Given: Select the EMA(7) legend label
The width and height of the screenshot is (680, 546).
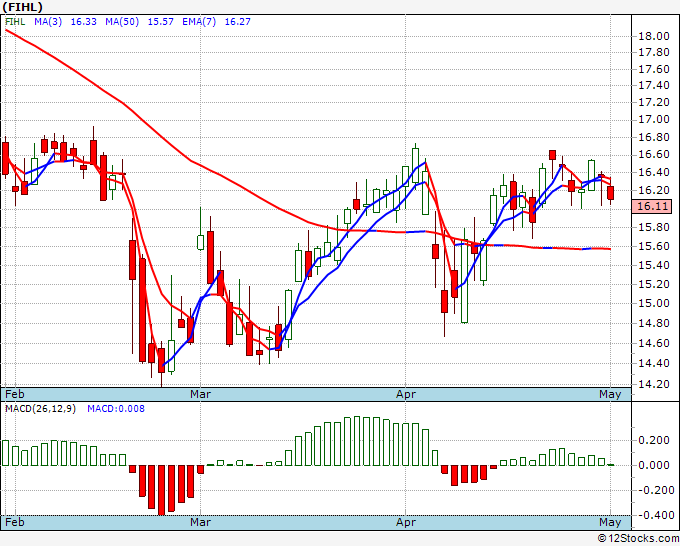Looking at the screenshot, I should tap(199, 22).
